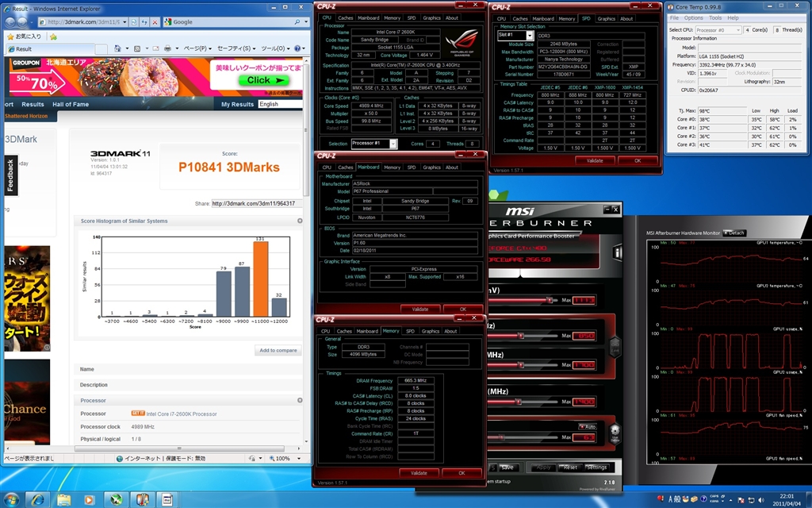The width and height of the screenshot is (812, 508).
Task: Open the Hall of Fame link
Action: 71,104
